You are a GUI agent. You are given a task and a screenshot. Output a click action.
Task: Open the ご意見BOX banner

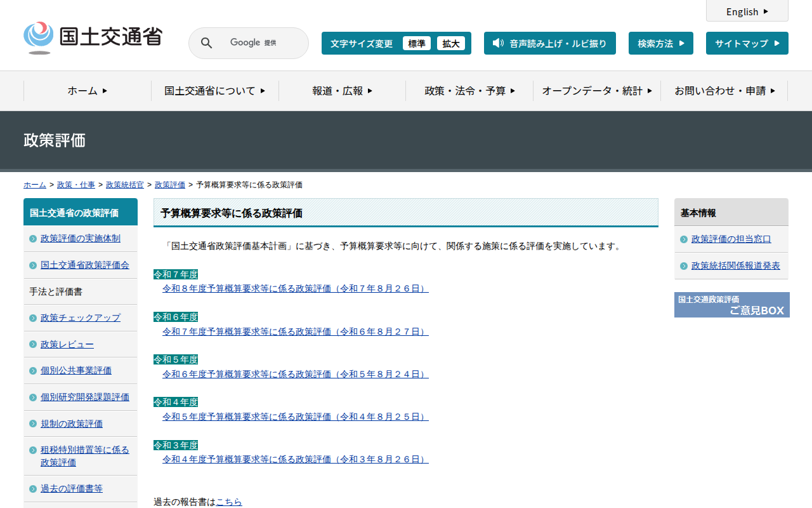point(731,305)
